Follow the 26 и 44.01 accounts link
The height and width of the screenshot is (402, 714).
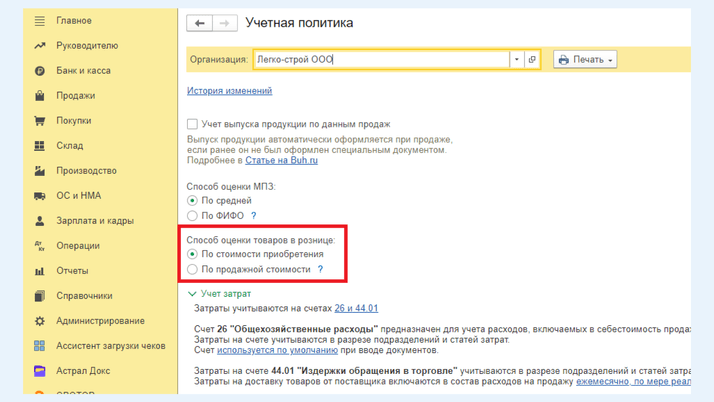pyautogui.click(x=356, y=308)
